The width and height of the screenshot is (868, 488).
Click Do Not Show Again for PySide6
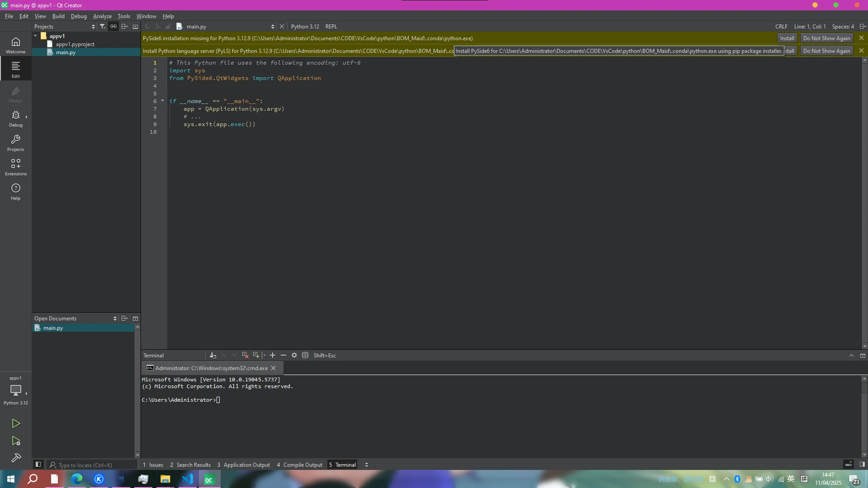[826, 38]
